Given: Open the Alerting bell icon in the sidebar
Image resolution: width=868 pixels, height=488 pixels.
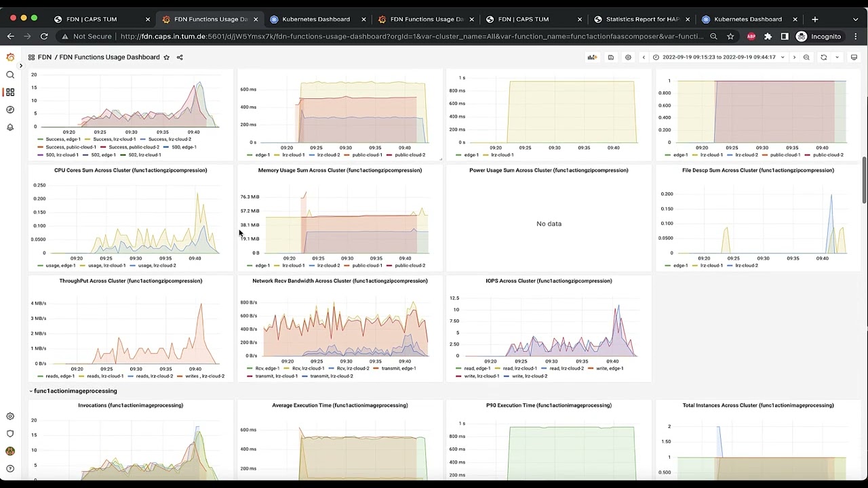Looking at the screenshot, I should (x=10, y=127).
